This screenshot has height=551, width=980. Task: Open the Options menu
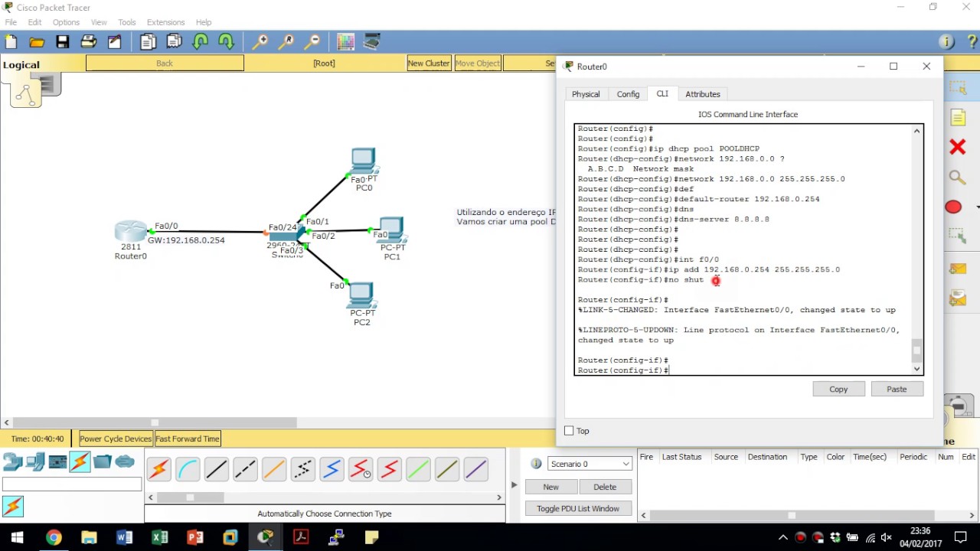click(66, 22)
